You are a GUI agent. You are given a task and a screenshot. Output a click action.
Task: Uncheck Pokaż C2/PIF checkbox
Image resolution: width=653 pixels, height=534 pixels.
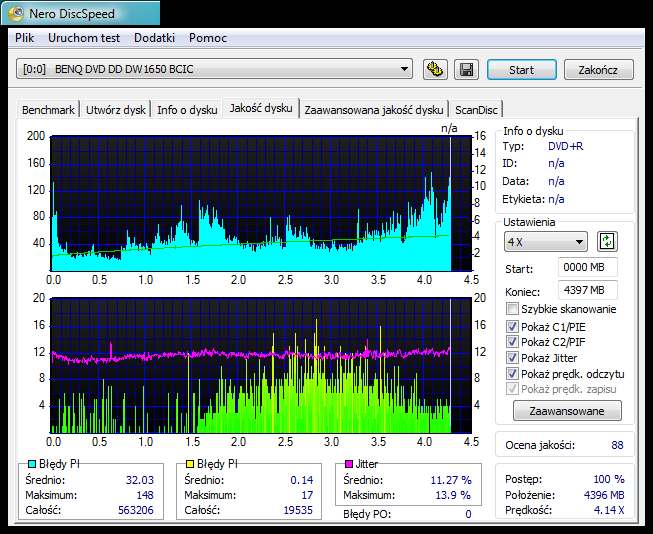click(x=512, y=342)
